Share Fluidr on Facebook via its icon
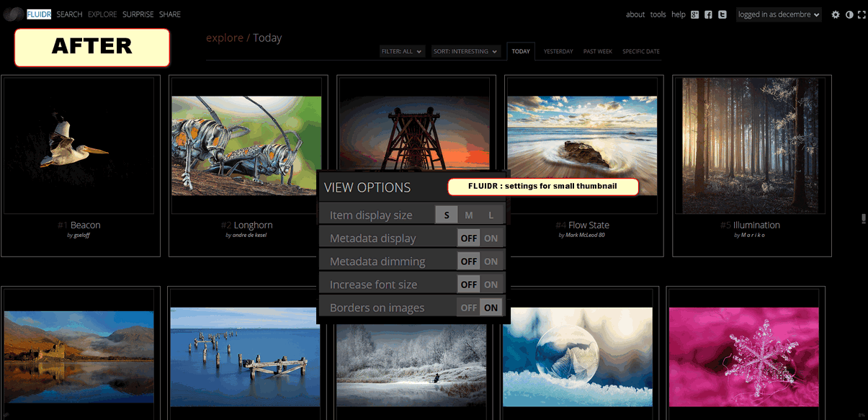Screen dimensions: 868x420 (708, 14)
